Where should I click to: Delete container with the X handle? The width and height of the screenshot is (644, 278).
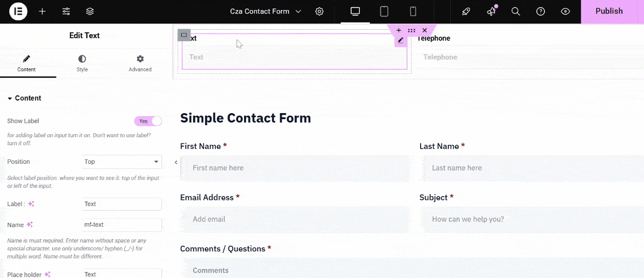(x=425, y=31)
